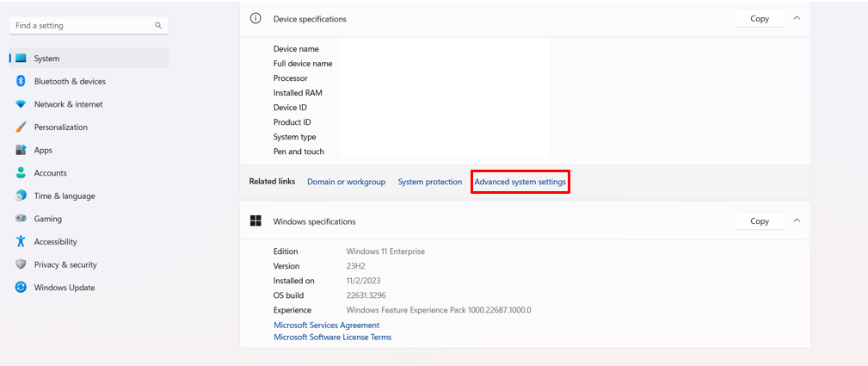The height and width of the screenshot is (366, 868).
Task: Click the Windows Update sync icon
Action: tap(21, 288)
